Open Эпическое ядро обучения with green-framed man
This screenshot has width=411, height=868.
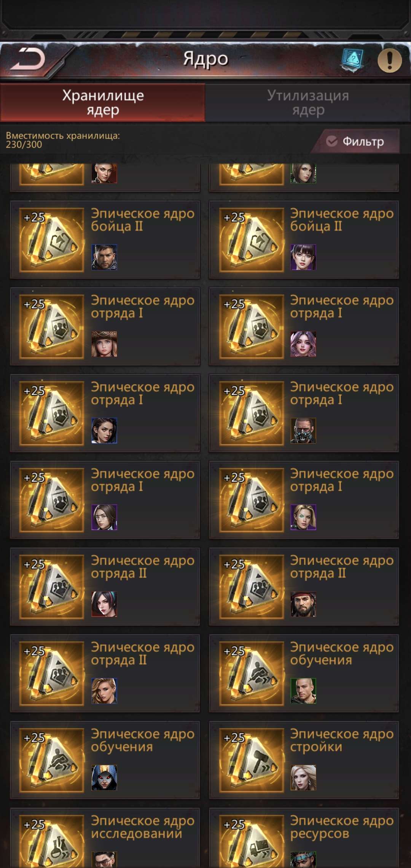click(x=304, y=673)
